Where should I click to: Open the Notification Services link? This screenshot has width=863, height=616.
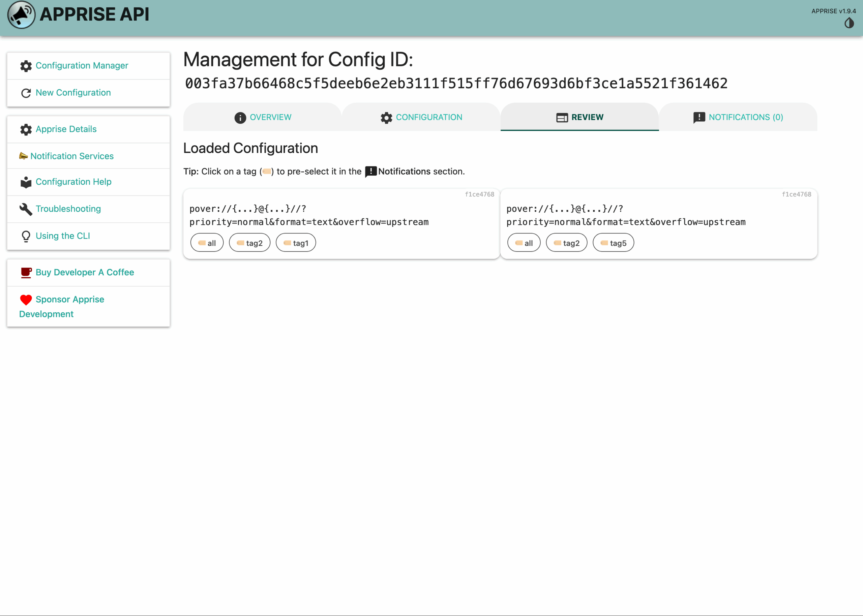coord(72,156)
